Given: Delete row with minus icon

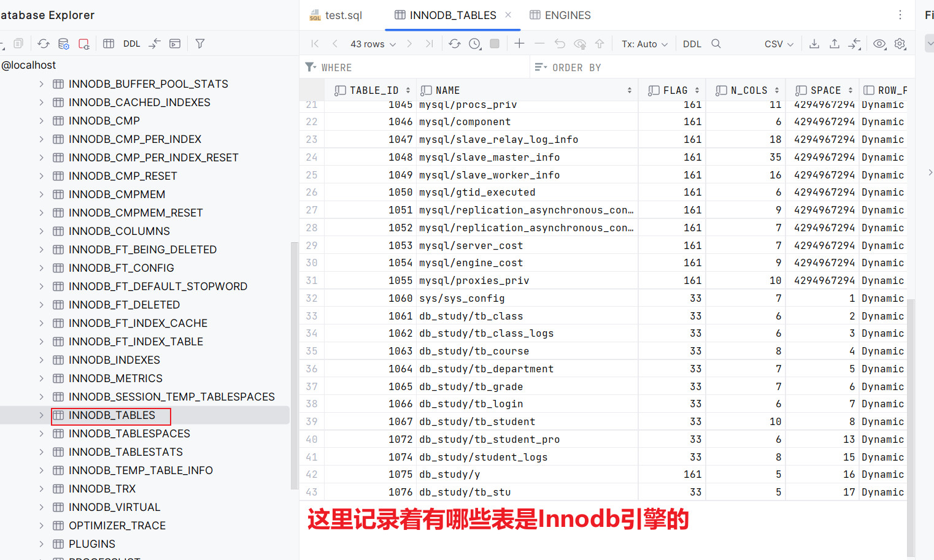Looking at the screenshot, I should (x=539, y=44).
